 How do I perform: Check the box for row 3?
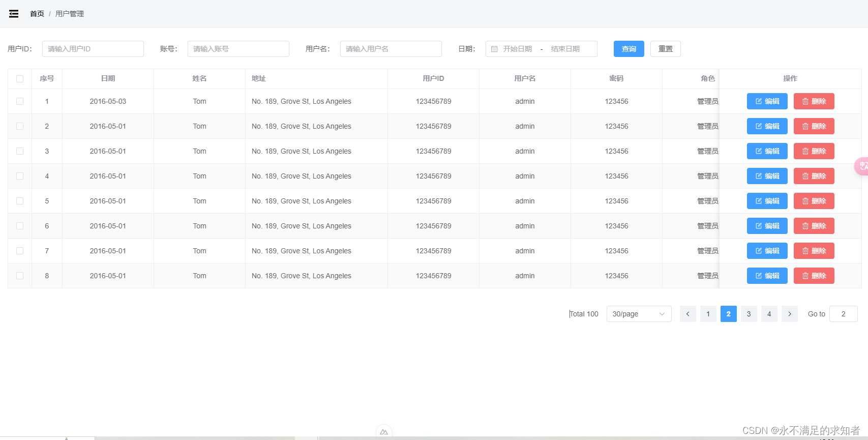point(20,151)
